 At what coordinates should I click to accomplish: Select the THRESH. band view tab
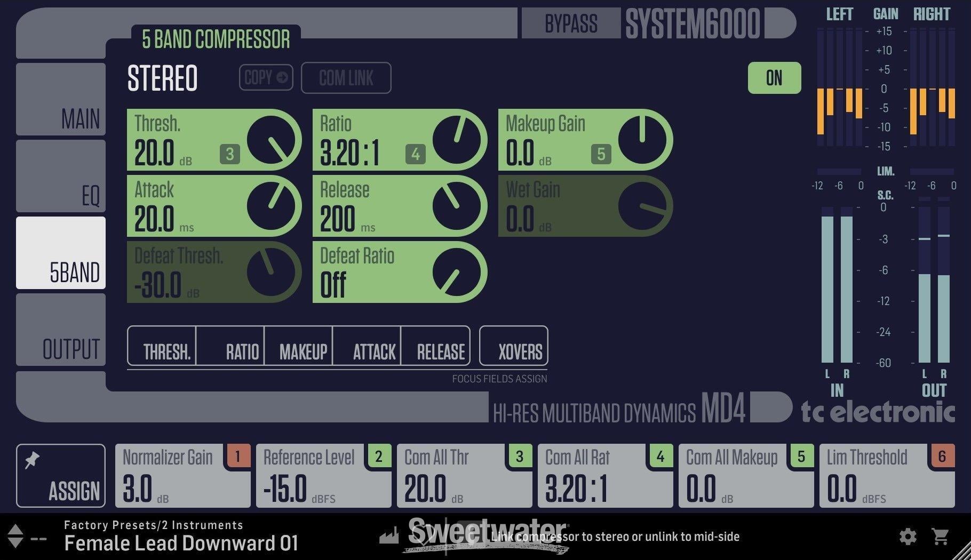coord(162,346)
